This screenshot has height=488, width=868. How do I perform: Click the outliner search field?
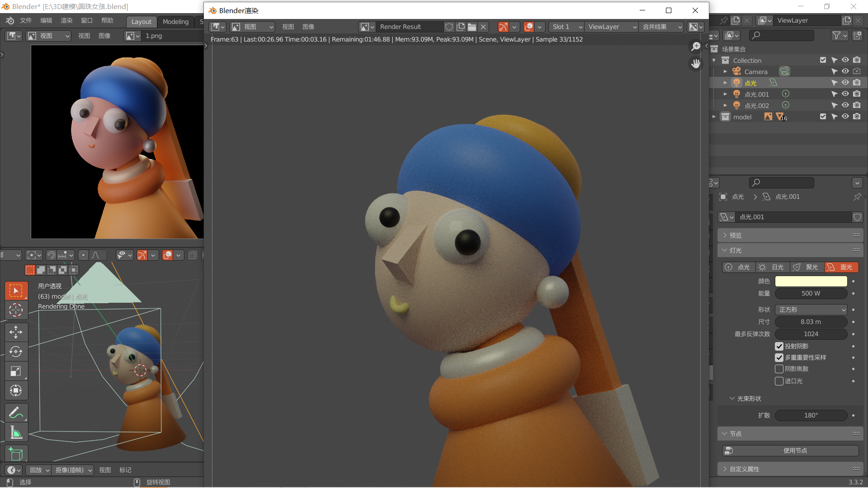tap(782, 35)
